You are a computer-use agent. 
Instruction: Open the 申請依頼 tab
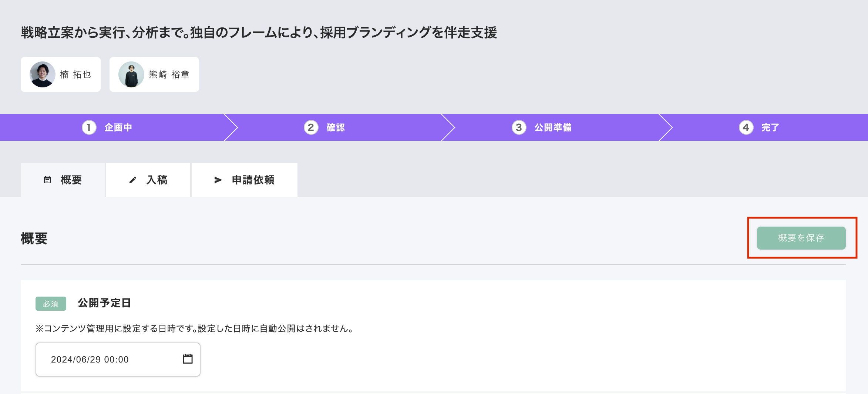tap(245, 180)
